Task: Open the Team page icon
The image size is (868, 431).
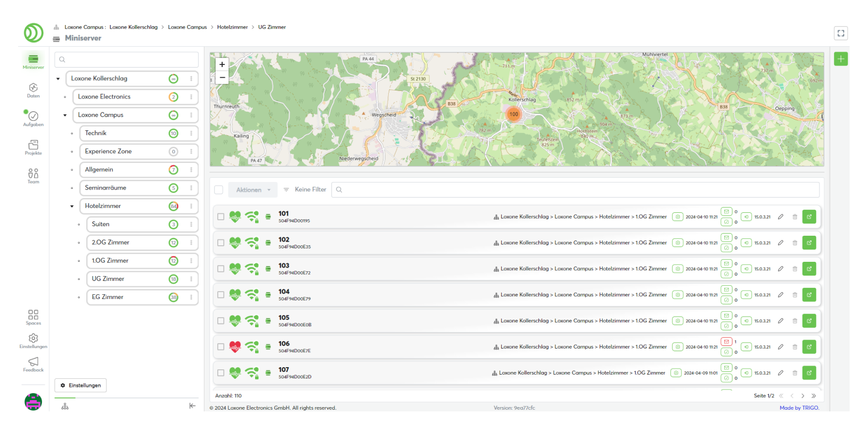Action: pos(33,175)
